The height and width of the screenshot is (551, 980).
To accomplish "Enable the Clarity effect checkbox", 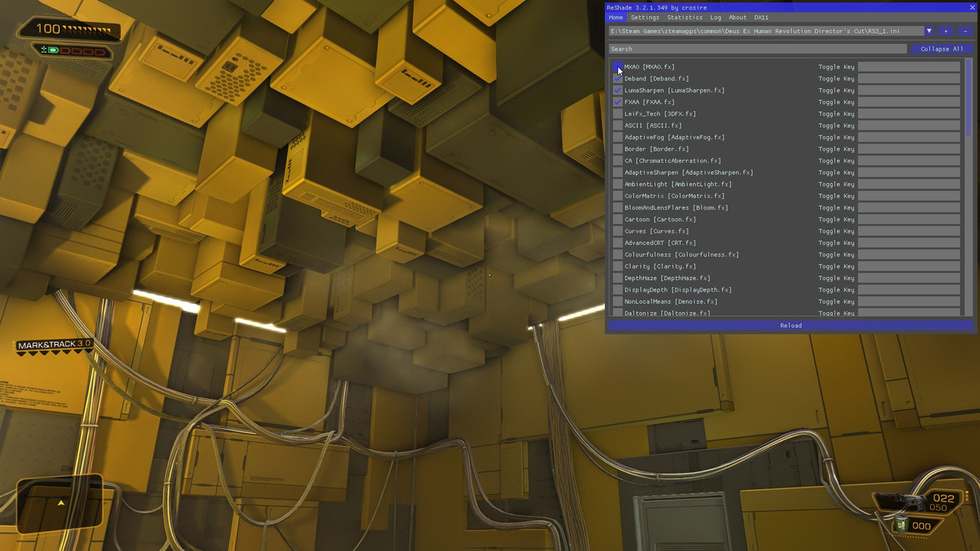I will [618, 266].
